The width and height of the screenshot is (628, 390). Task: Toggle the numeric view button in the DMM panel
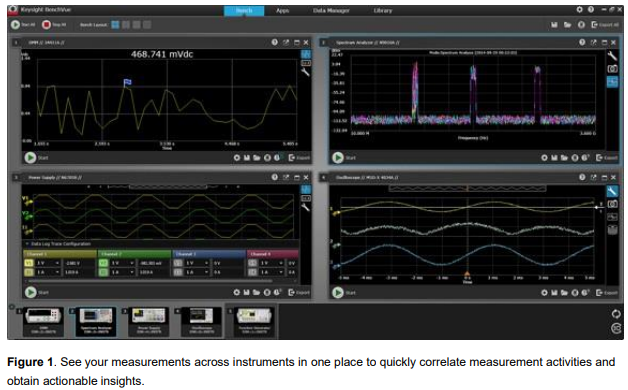(306, 63)
